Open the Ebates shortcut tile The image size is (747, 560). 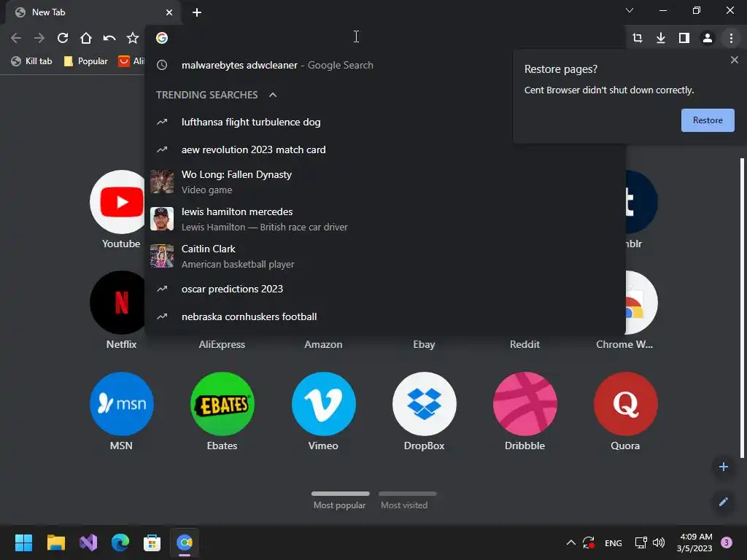[222, 411]
